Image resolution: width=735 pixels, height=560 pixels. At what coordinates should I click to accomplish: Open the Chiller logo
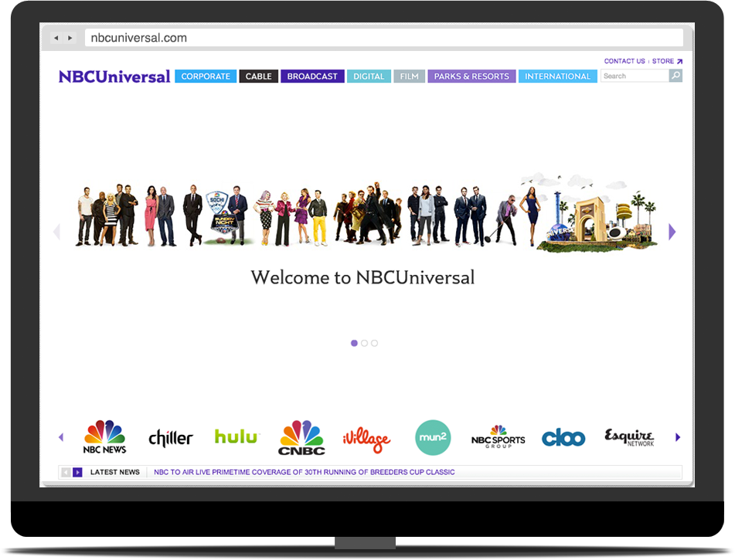pyautogui.click(x=171, y=438)
